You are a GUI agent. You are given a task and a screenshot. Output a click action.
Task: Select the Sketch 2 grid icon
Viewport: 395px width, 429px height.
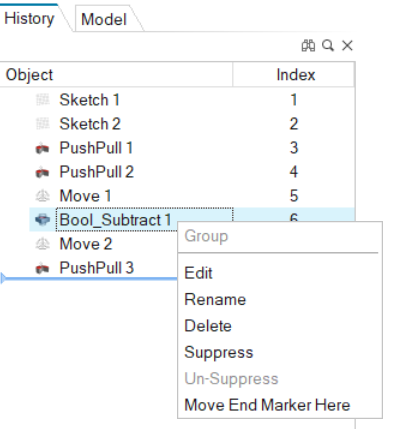[x=43, y=124]
